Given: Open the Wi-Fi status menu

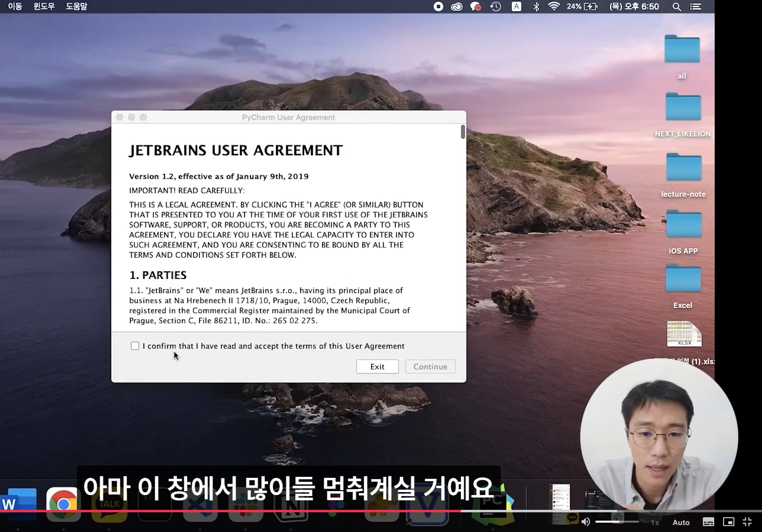Looking at the screenshot, I should click(554, 6).
